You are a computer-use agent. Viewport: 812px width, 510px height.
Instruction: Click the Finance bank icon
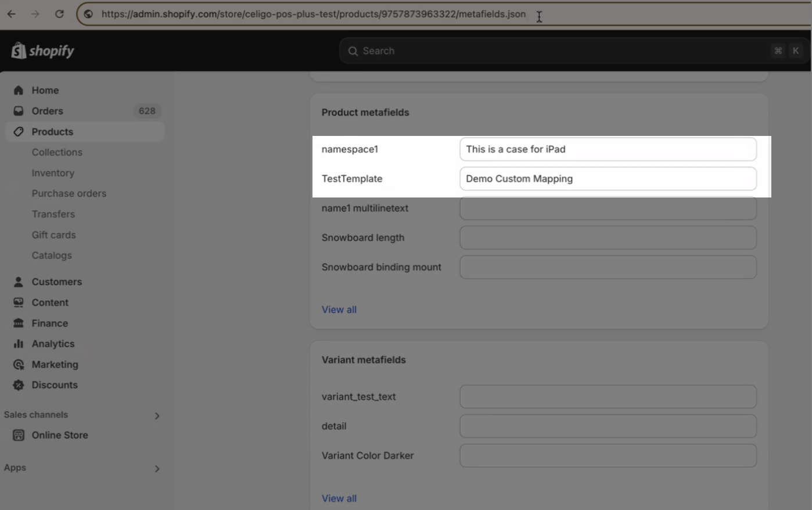pyautogui.click(x=19, y=323)
